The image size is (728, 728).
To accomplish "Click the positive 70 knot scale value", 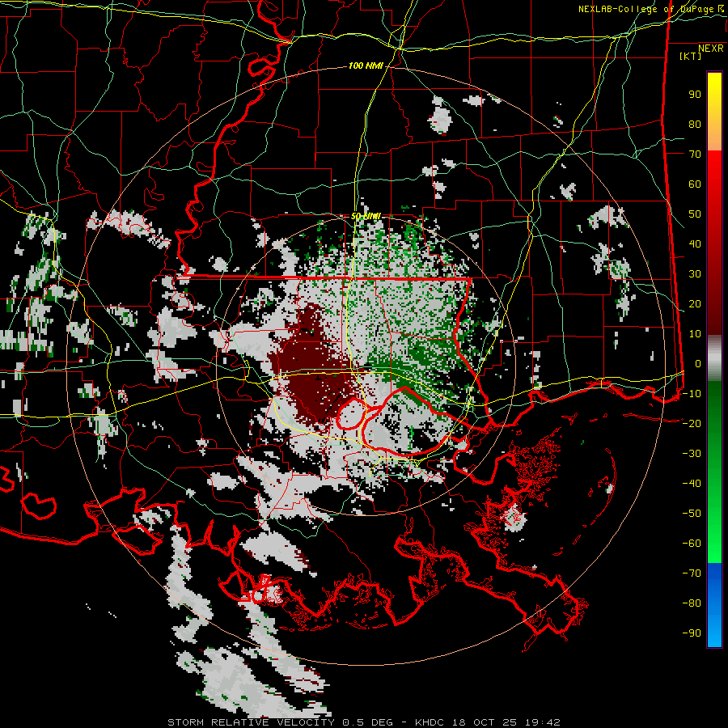I will click(695, 154).
